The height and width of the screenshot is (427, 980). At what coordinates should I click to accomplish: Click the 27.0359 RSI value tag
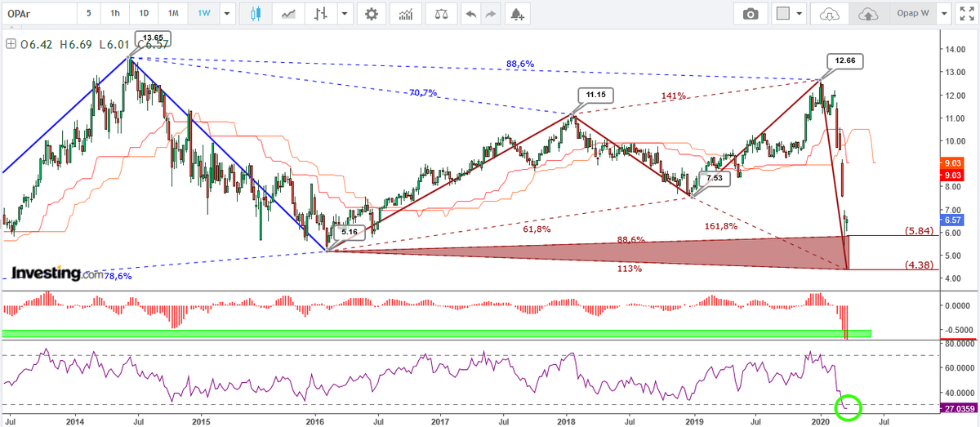pos(958,407)
